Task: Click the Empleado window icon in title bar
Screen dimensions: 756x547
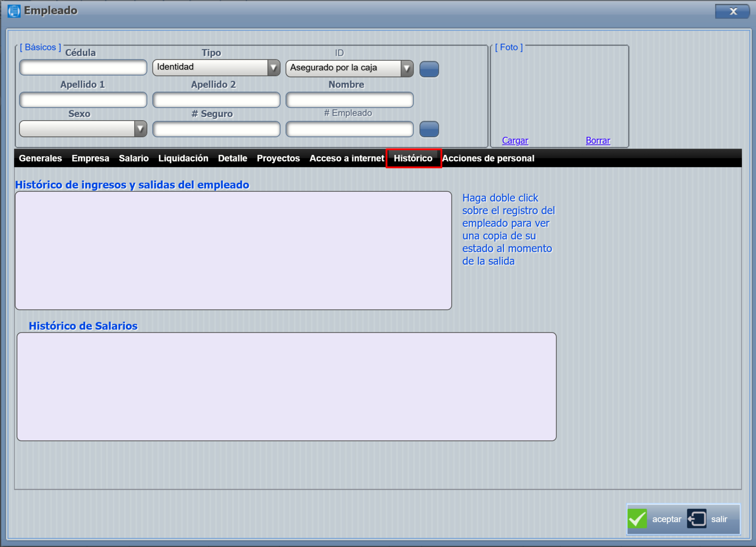Action: click(14, 11)
